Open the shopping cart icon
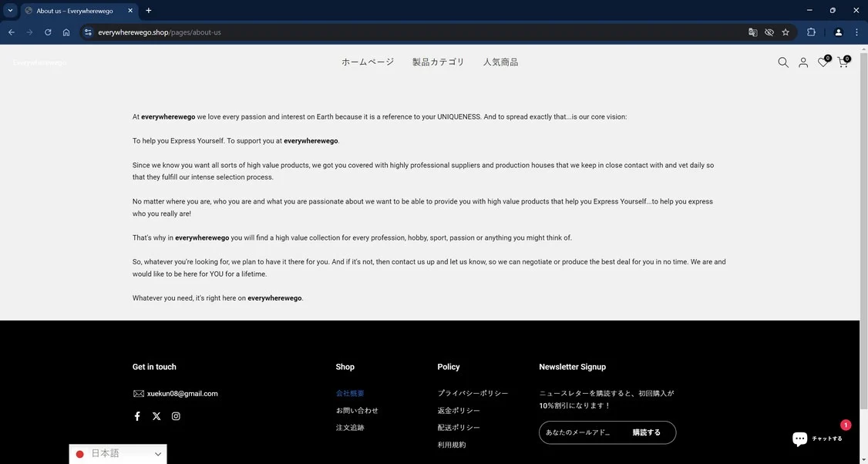The height and width of the screenshot is (464, 868). pos(843,62)
